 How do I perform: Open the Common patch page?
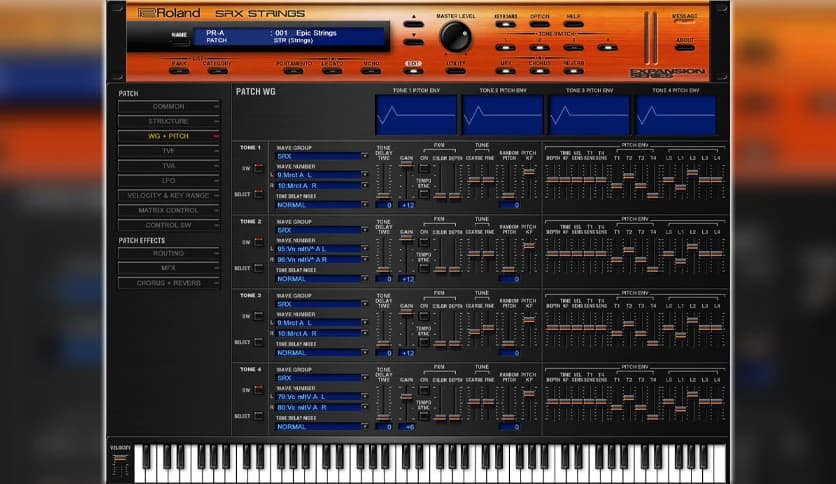pyautogui.click(x=168, y=107)
